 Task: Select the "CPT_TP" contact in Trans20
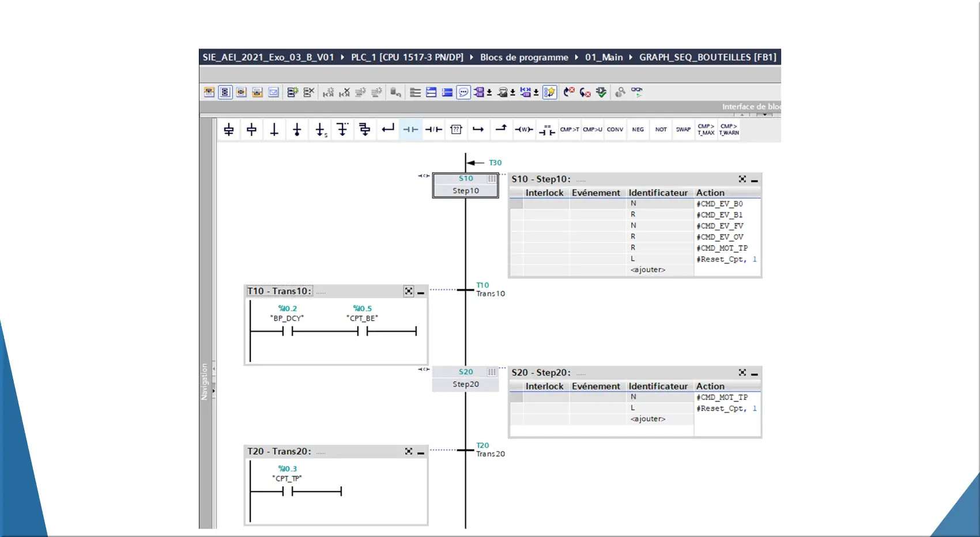click(288, 491)
